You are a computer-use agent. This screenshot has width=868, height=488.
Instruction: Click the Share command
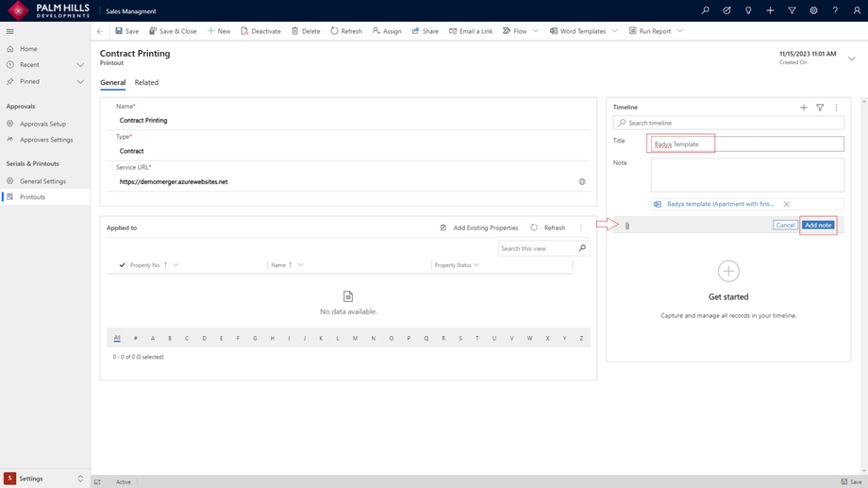click(x=426, y=31)
